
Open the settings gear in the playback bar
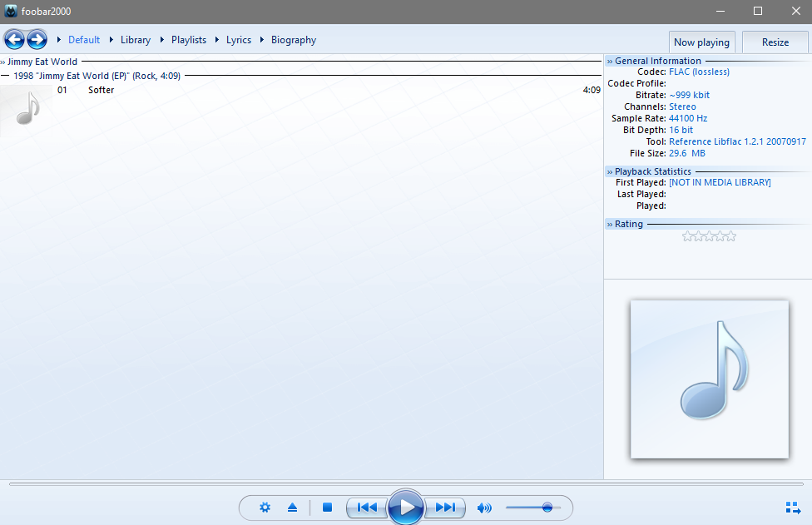coord(265,508)
